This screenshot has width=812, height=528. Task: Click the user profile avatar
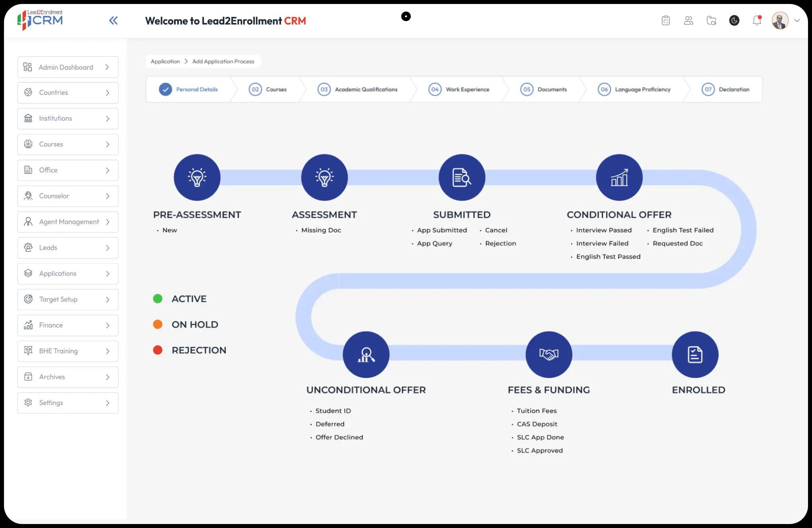tap(780, 21)
